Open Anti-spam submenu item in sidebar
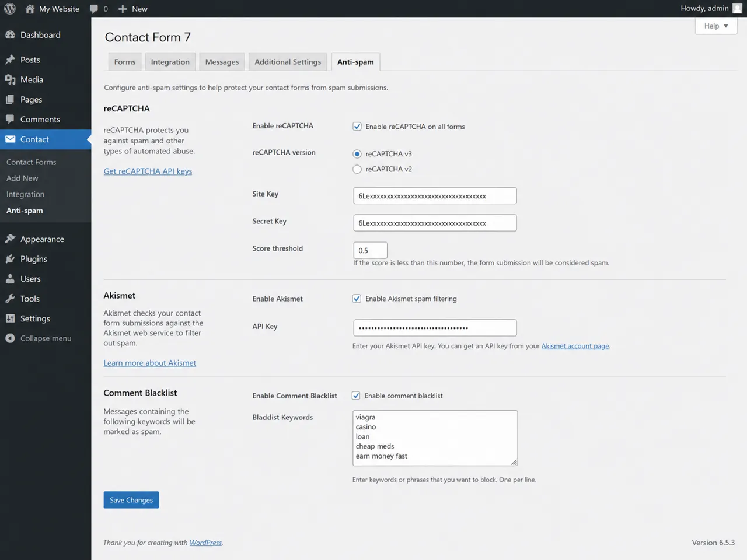This screenshot has width=747, height=560. [x=25, y=211]
